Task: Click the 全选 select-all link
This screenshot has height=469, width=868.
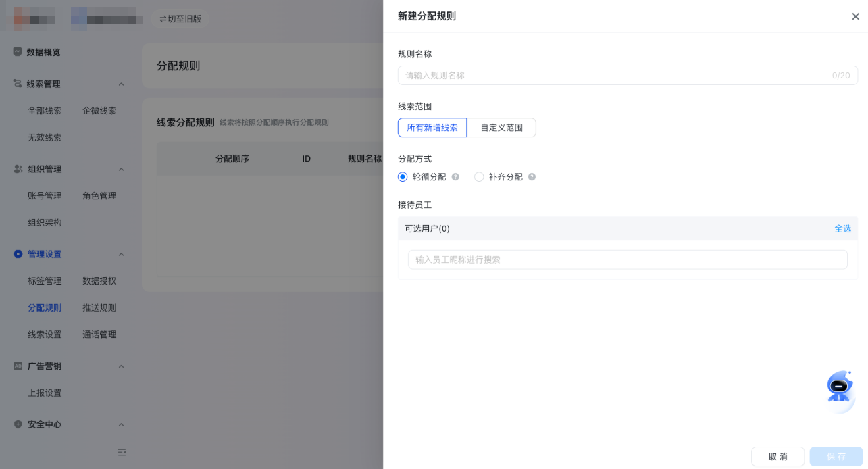Action: tap(842, 228)
